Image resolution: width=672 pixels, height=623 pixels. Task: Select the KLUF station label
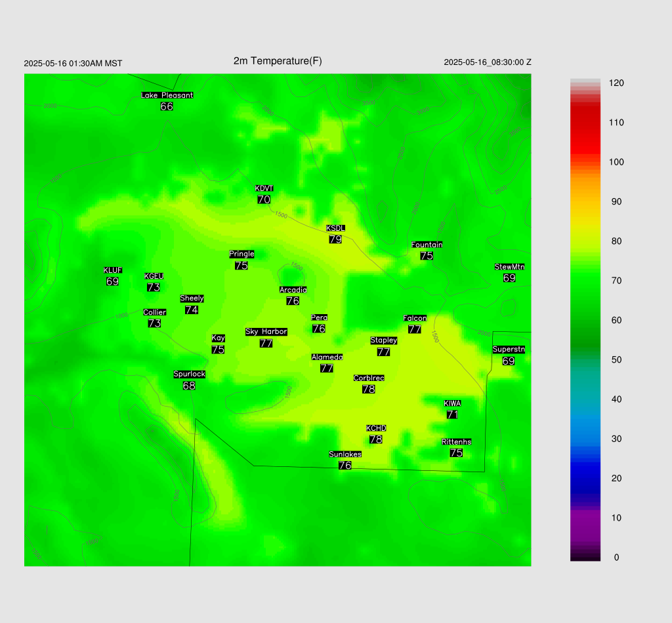113,270
